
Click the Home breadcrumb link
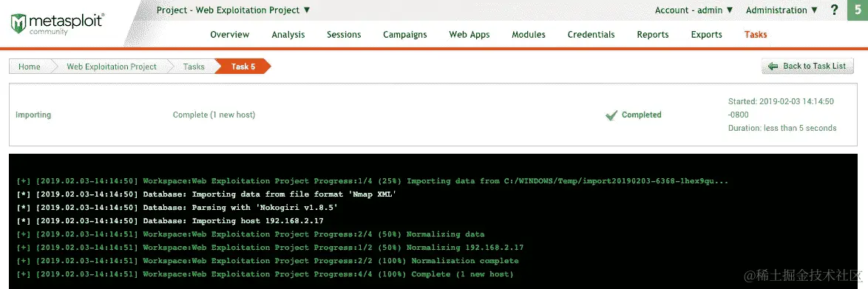[30, 67]
